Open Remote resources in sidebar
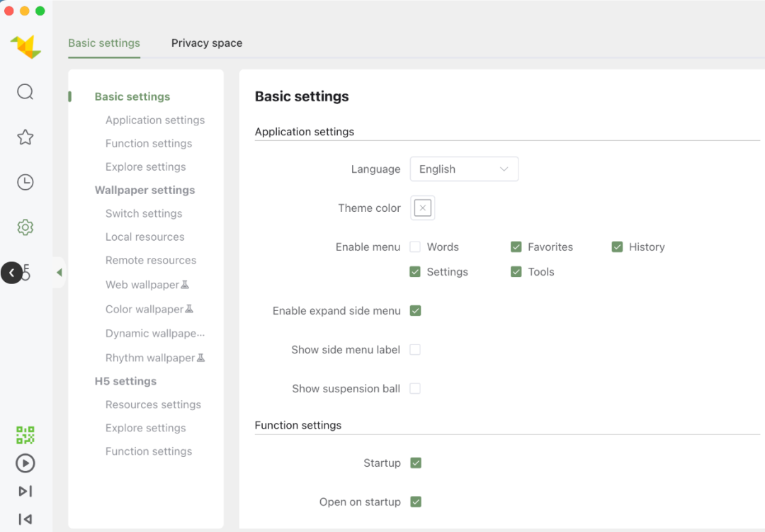The height and width of the screenshot is (532, 765). pos(151,261)
